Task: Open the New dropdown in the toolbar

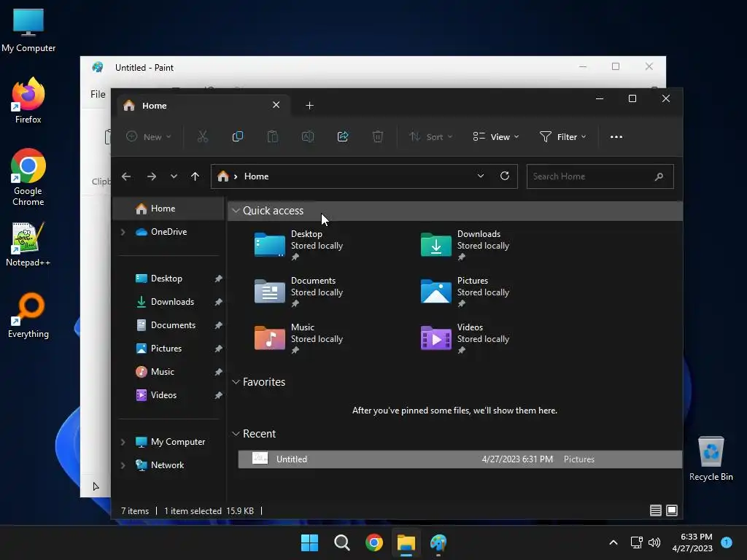Action: click(149, 136)
